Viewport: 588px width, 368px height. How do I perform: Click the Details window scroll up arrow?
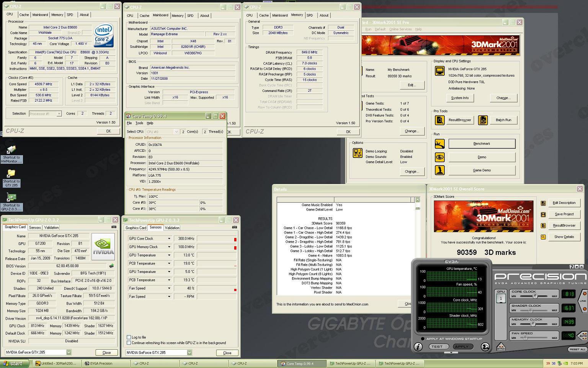coord(418,200)
